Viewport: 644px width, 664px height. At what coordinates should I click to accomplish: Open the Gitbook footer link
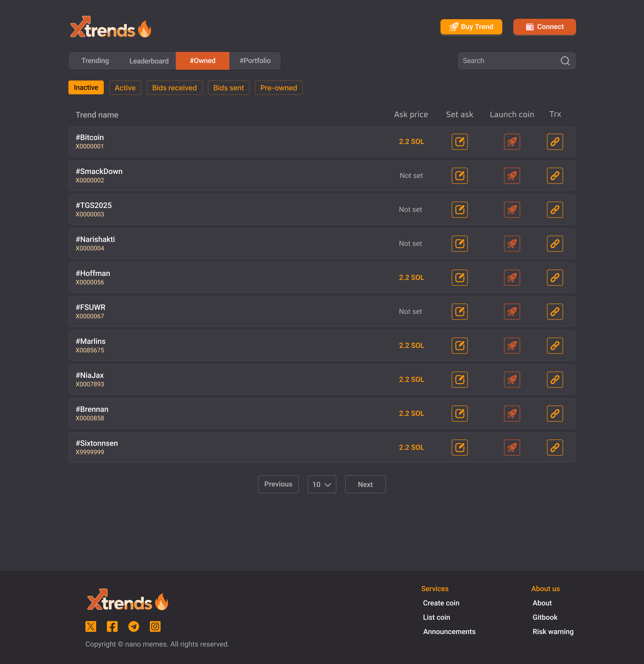coord(544,617)
